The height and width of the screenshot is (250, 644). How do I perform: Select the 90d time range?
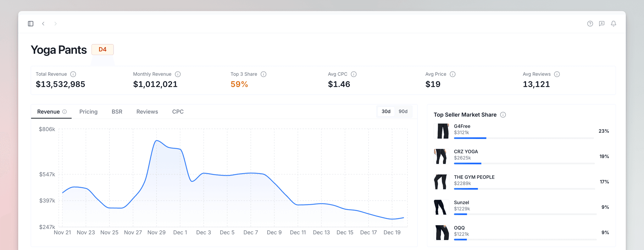[x=403, y=111]
